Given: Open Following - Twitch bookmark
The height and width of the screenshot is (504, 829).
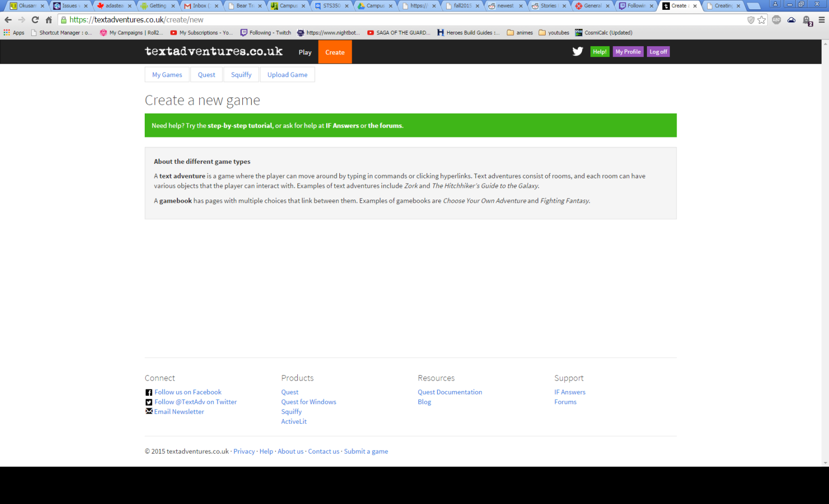Looking at the screenshot, I should (266, 32).
